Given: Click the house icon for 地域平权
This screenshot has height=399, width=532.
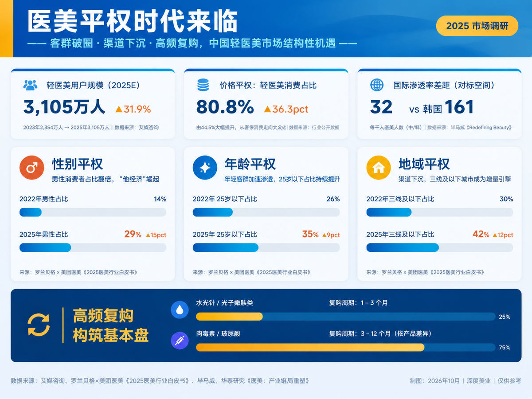Looking at the screenshot, I should 378,168.
